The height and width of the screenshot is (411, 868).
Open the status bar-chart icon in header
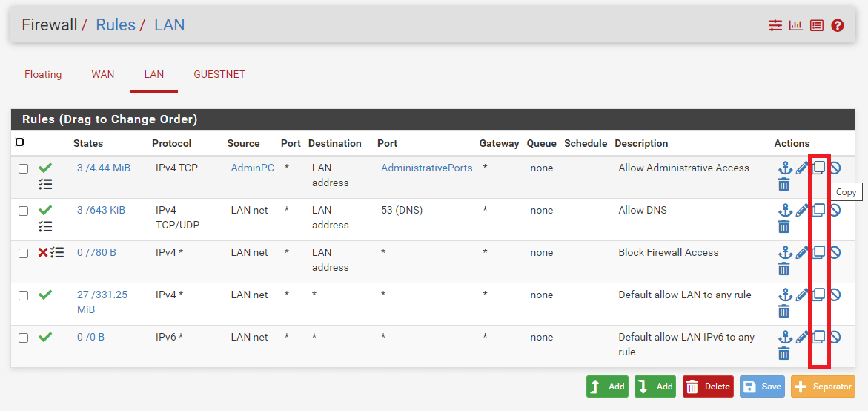[x=796, y=26]
